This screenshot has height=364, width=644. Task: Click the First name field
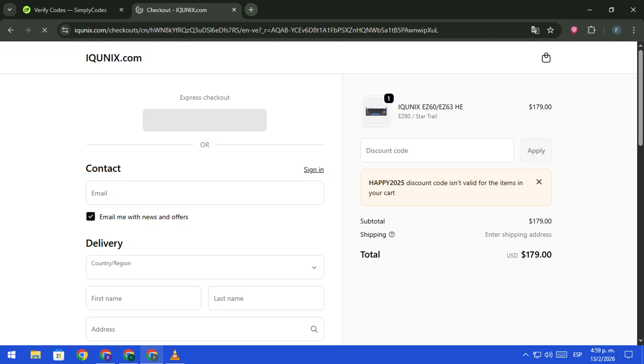[x=143, y=298]
